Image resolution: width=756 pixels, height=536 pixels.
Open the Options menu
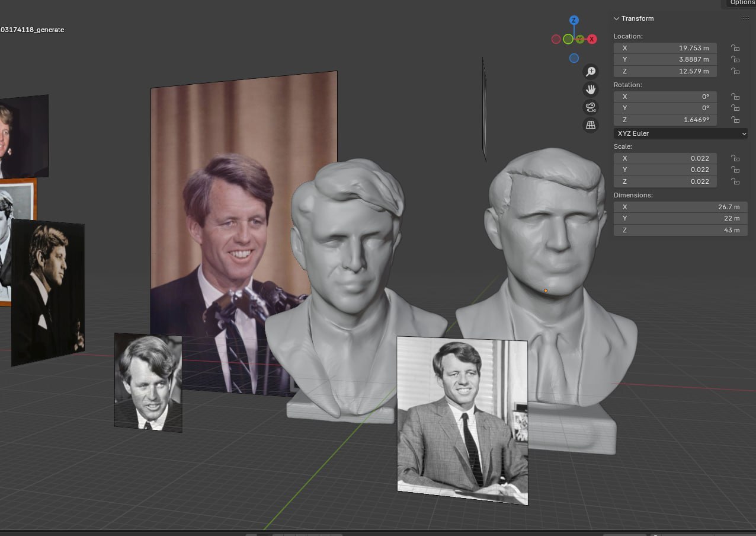tap(741, 3)
